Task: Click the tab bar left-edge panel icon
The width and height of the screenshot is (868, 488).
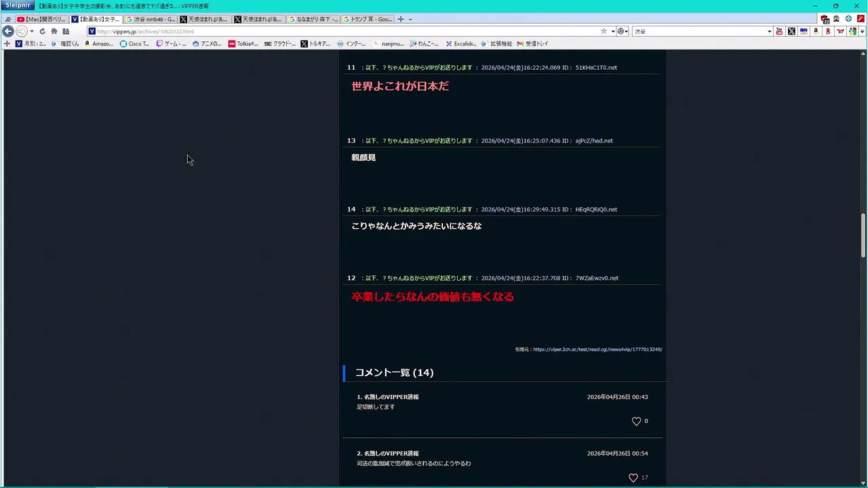Action: (8, 20)
